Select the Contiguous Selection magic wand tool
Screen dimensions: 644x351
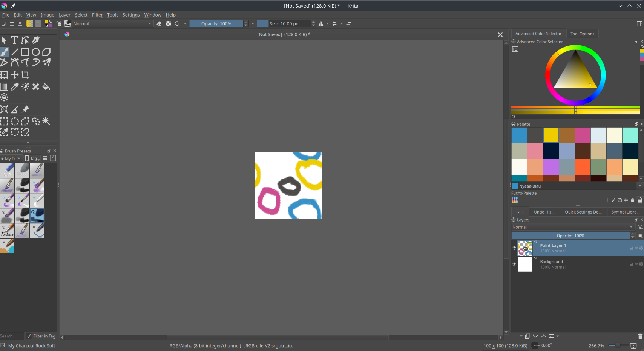coord(46,122)
